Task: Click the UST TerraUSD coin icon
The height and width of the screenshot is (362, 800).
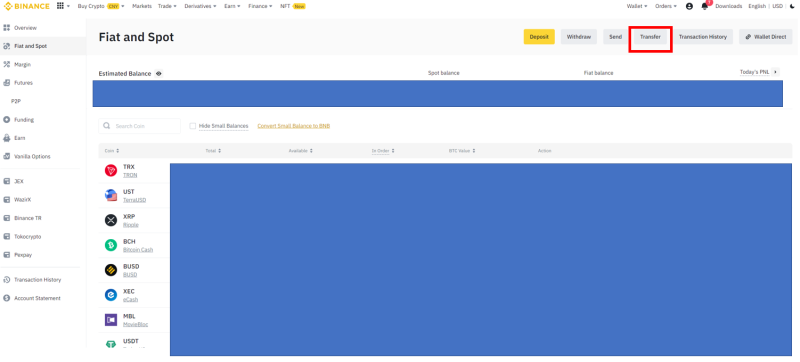Action: click(111, 195)
